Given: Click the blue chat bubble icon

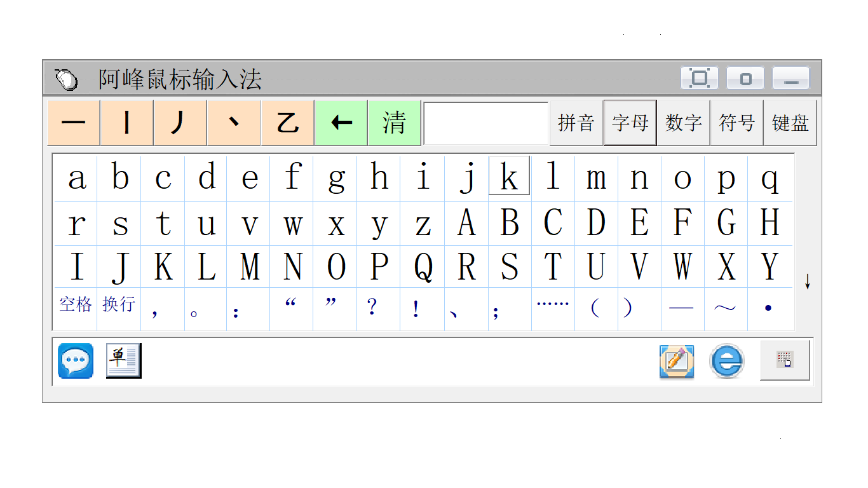Looking at the screenshot, I should tap(76, 361).
